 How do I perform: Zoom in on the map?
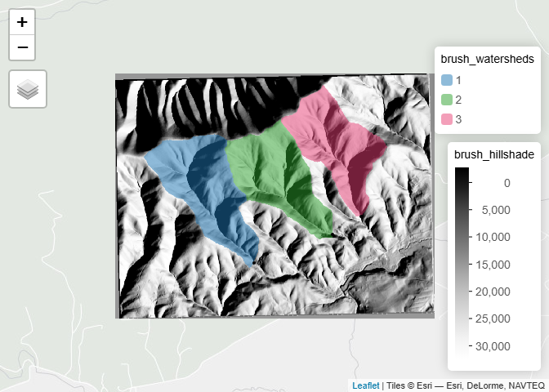pyautogui.click(x=22, y=22)
